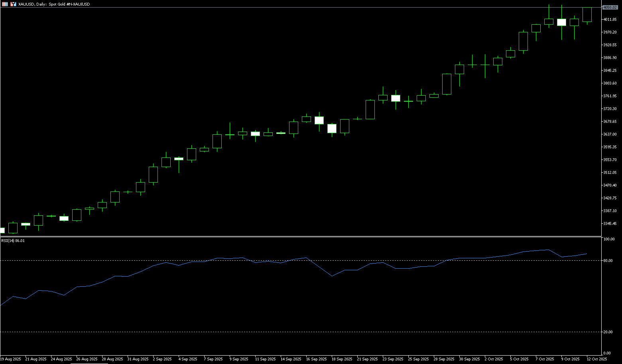
Task: Click the 80.00 label on RSI scale
Action: 608,261
